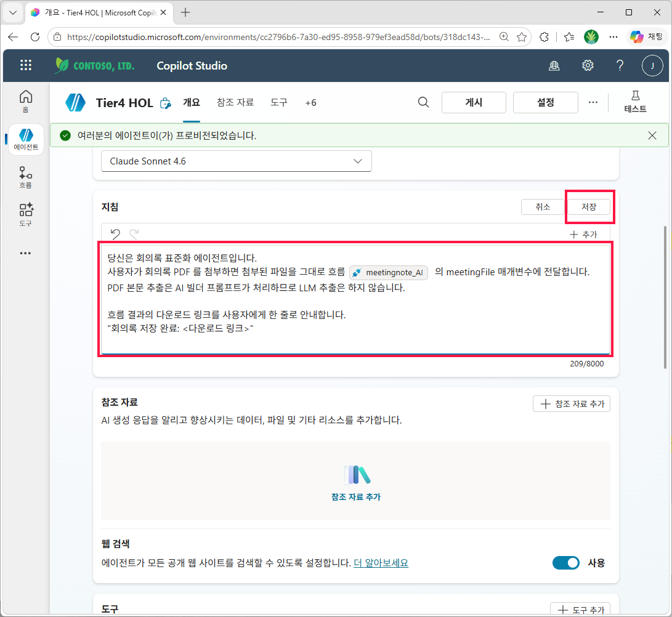This screenshot has width=672, height=617.
Task: Click the browser back arrow
Action: (x=14, y=37)
